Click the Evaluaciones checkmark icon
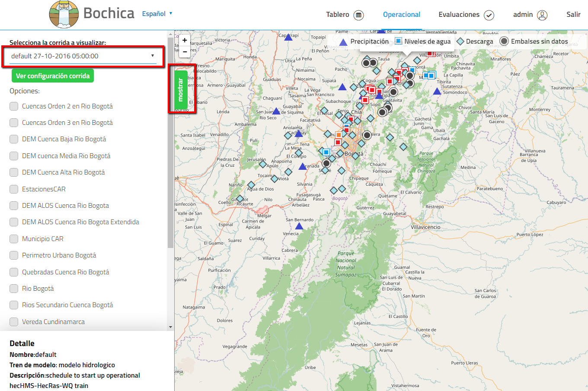 (489, 15)
